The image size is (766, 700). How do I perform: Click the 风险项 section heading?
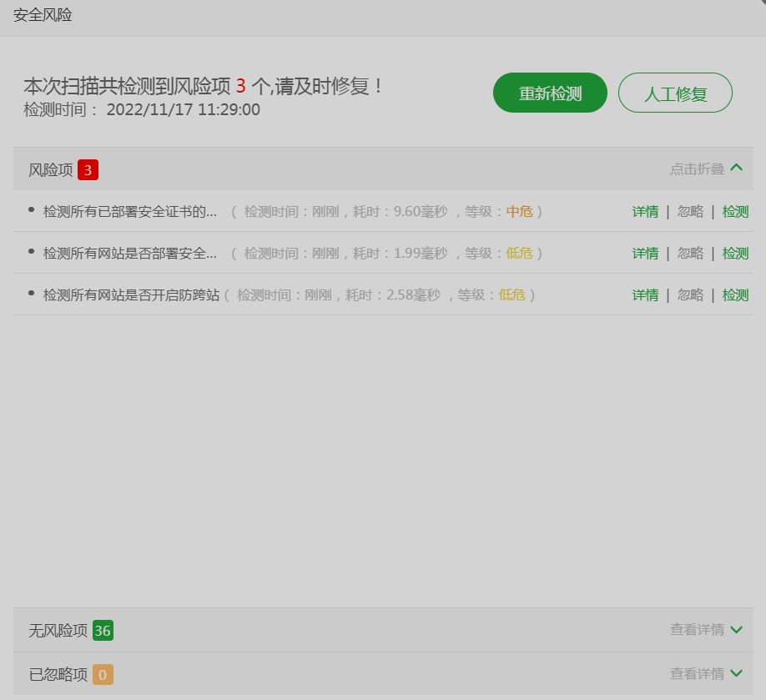point(51,170)
